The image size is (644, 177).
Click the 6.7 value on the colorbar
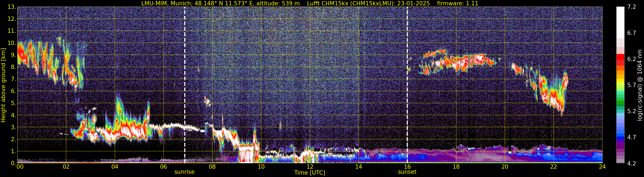tap(632, 33)
